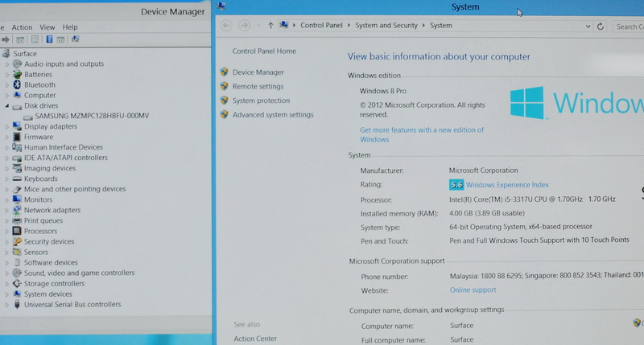Click the Storage controllers icon

pyautogui.click(x=17, y=283)
